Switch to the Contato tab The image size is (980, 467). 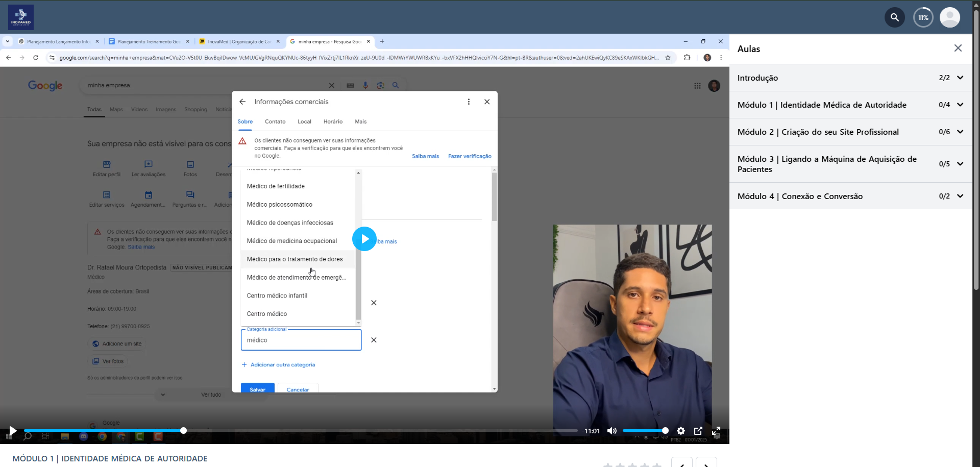[275, 121]
